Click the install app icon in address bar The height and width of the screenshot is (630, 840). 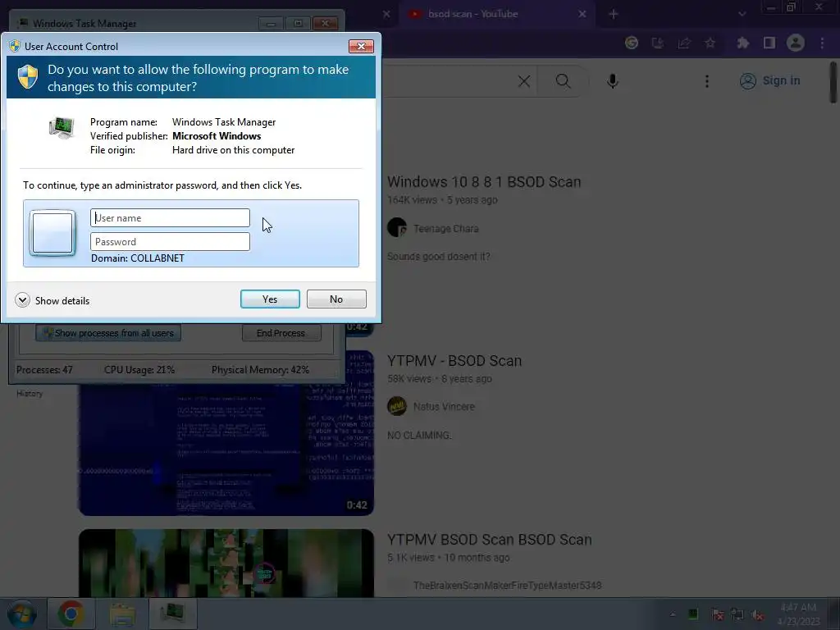pos(657,43)
